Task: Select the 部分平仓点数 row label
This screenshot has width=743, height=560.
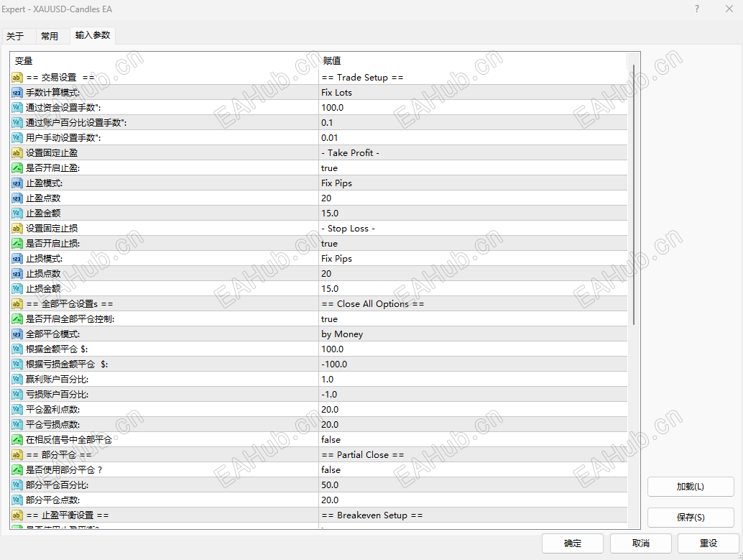Action: [x=52, y=500]
